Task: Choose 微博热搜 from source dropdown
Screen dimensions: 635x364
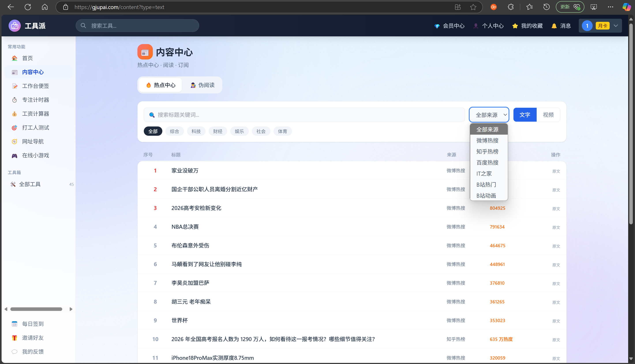Action: click(489, 141)
